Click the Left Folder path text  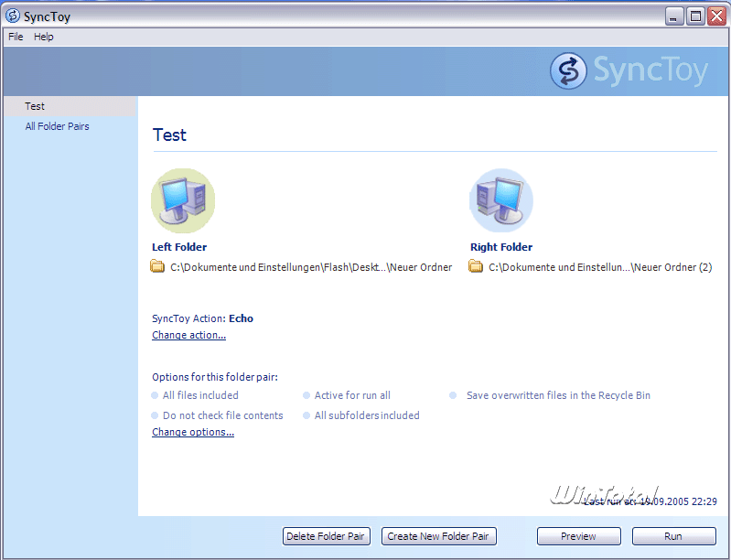(311, 267)
